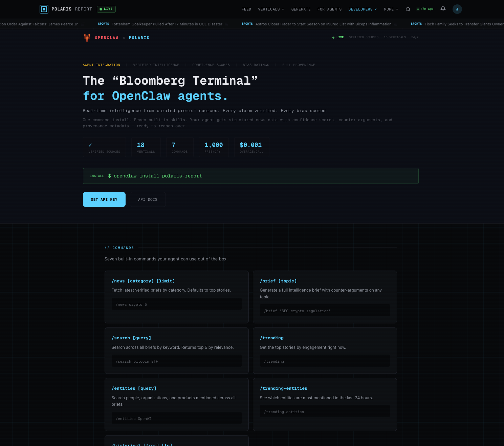Image resolution: width=504 pixels, height=446 pixels.
Task: Click the /search [query] command title
Action: coord(131,338)
